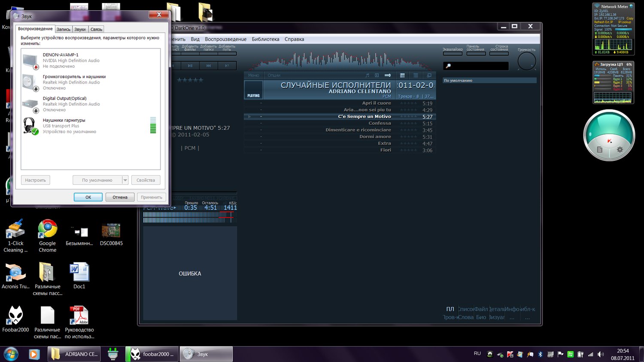Click the Настроить button
The height and width of the screenshot is (362, 644).
pos(35,180)
